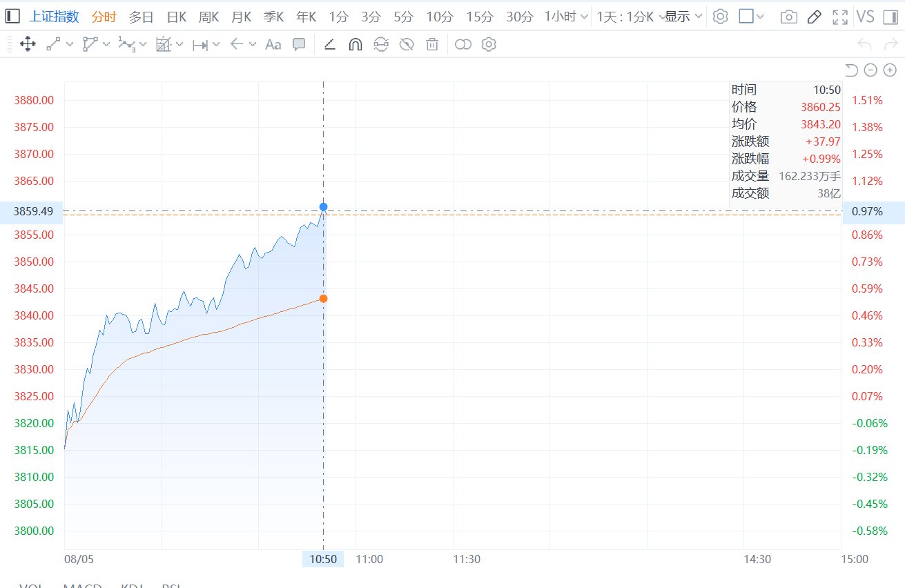The height and width of the screenshot is (588, 905).
Task: Expand the measurement region tool's dropdown arrow
Action: (x=179, y=45)
